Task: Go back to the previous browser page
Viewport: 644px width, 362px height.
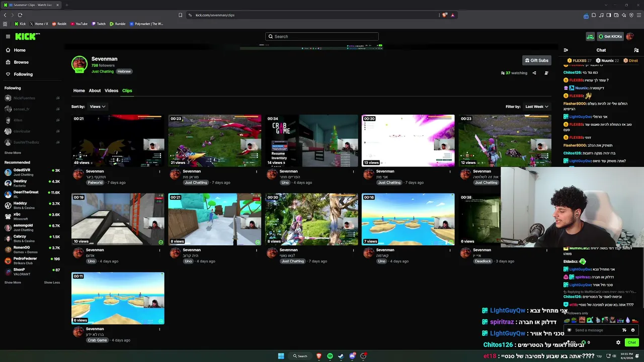Action: pyautogui.click(x=5, y=15)
